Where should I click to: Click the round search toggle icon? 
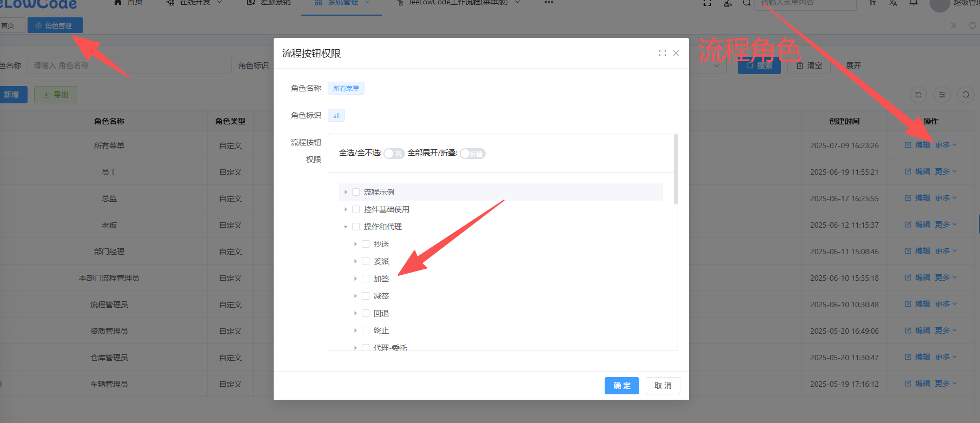965,95
